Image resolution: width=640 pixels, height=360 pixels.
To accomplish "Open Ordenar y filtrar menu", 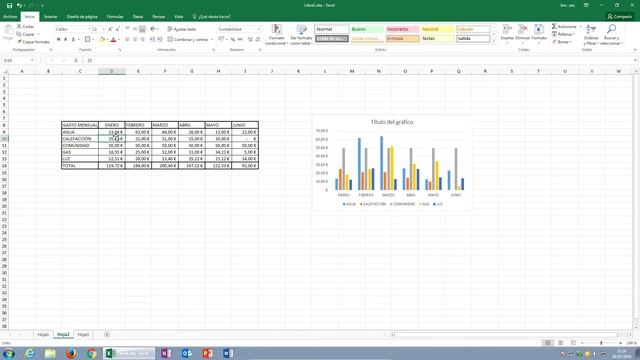I will pos(591,35).
